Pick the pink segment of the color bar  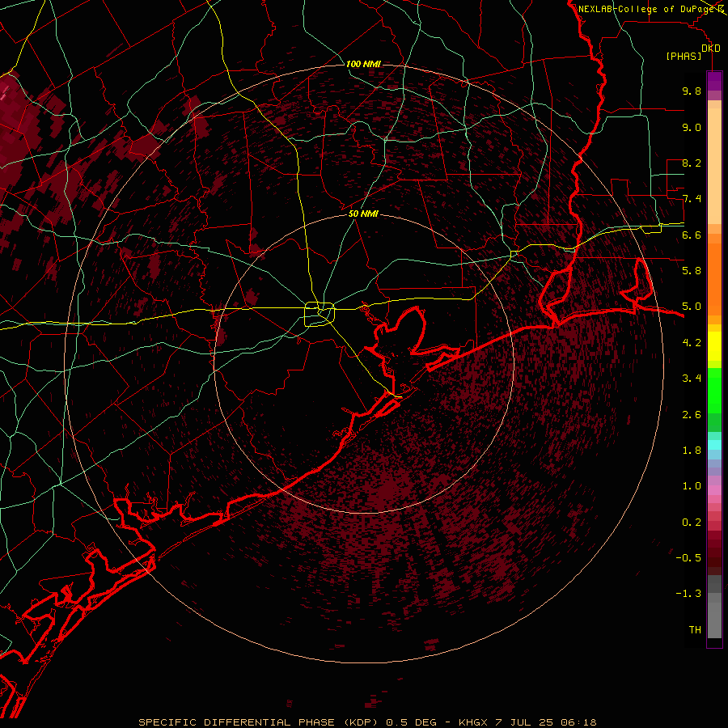pos(714,490)
